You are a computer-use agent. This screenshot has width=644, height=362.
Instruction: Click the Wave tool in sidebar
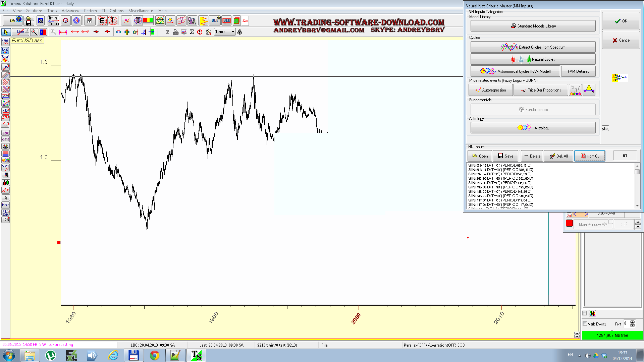pos(5,167)
